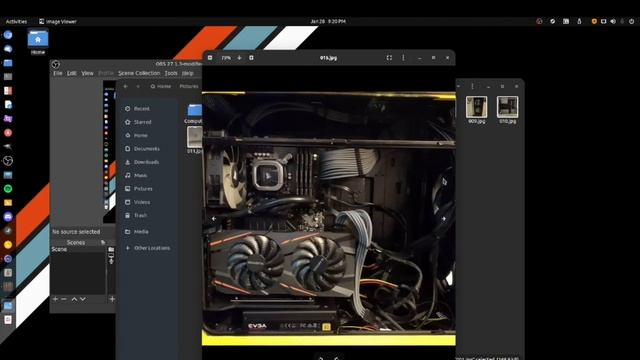This screenshot has height=360, width=640.
Task: Add a source with the Sources plus button
Action: [112, 299]
